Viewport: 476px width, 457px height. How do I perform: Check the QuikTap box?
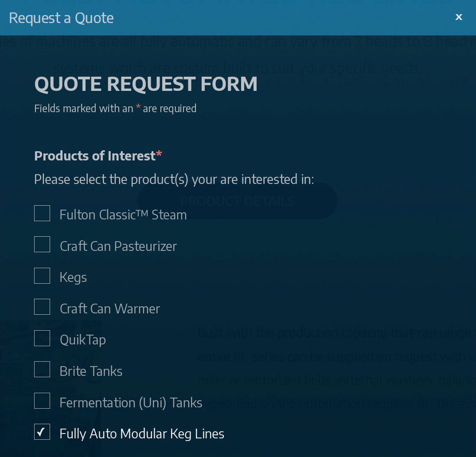pos(42,338)
